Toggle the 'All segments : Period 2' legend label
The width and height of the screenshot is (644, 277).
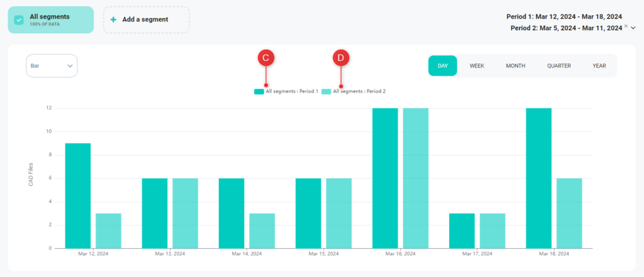click(359, 91)
